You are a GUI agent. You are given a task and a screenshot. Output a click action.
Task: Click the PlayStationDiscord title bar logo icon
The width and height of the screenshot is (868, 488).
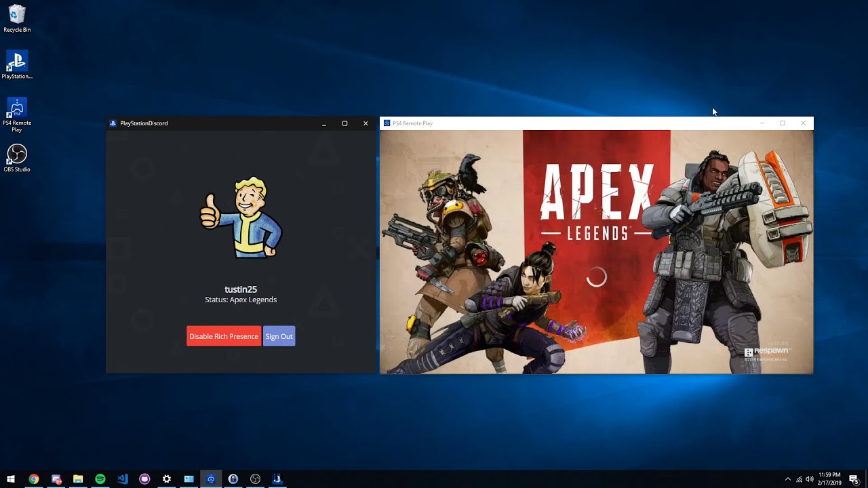pos(113,123)
